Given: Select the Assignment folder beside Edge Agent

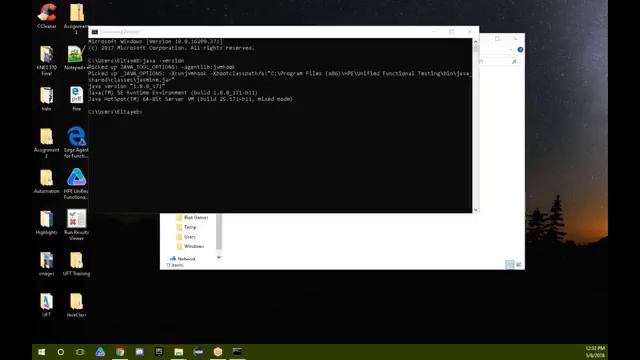Looking at the screenshot, I should click(47, 142).
